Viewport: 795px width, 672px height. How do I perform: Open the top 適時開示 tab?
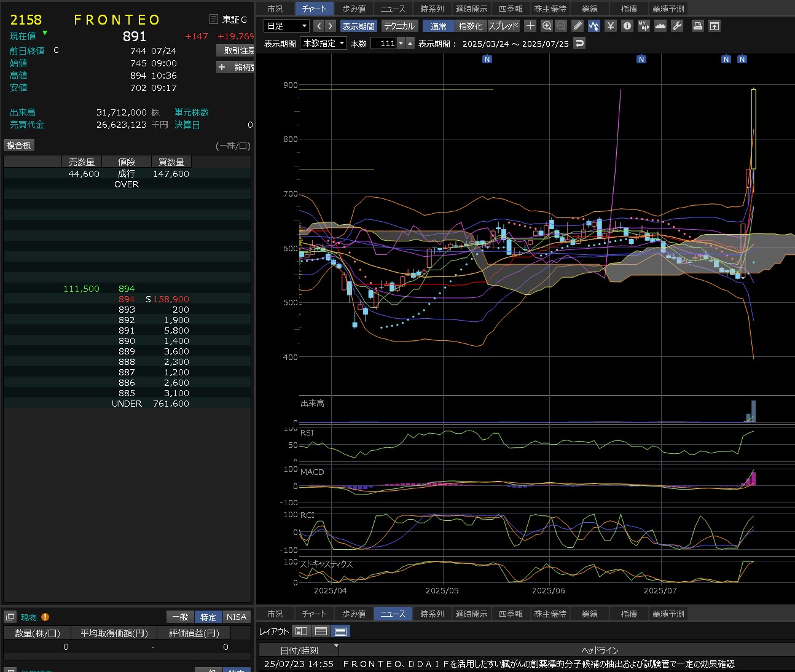click(x=471, y=9)
